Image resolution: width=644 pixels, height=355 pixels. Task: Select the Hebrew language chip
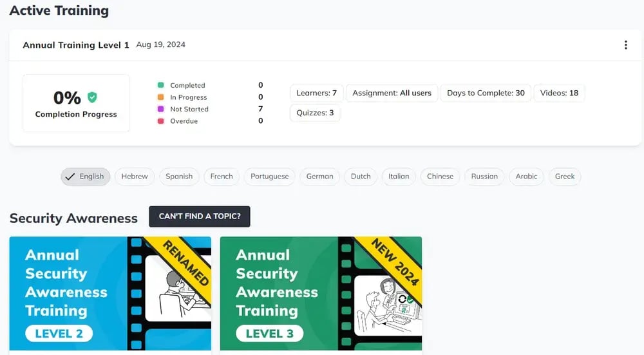135,177
